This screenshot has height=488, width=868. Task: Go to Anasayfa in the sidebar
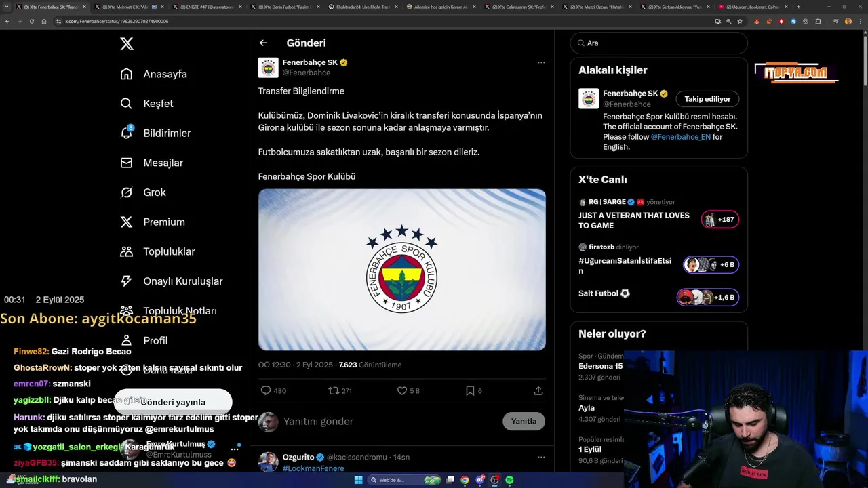point(153,74)
